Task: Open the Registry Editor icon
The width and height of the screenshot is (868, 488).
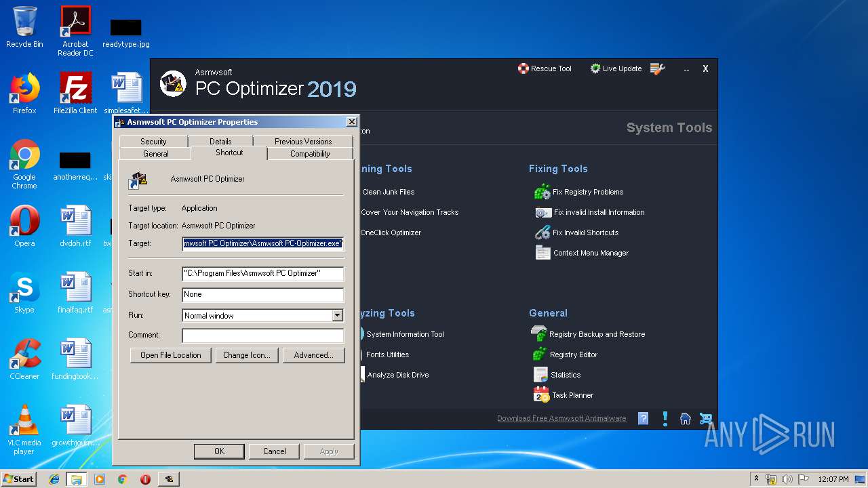Action: (539, 354)
